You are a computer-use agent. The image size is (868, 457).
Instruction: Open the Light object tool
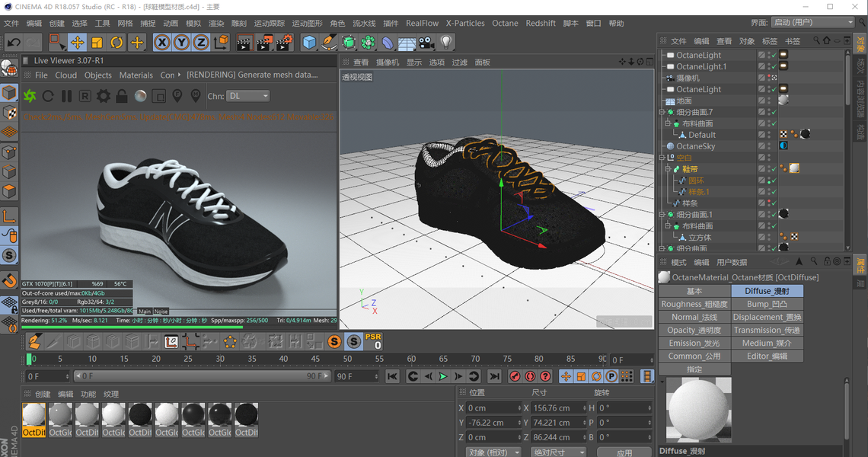(x=446, y=42)
